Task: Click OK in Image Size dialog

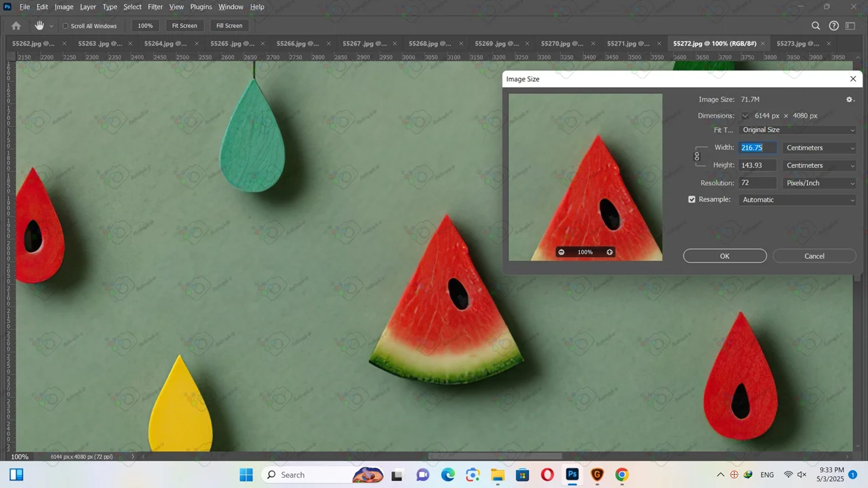Action: coord(725,256)
